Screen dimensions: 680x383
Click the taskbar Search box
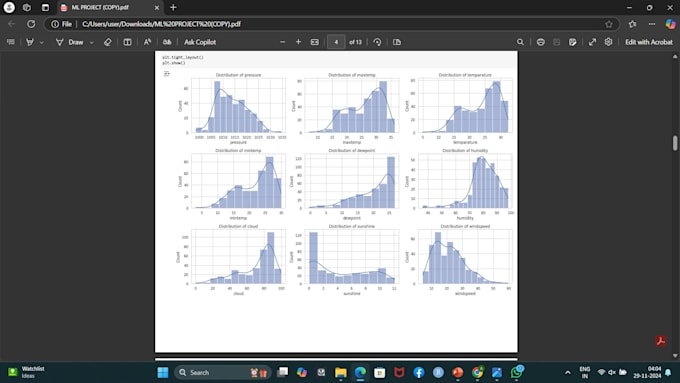(223, 373)
